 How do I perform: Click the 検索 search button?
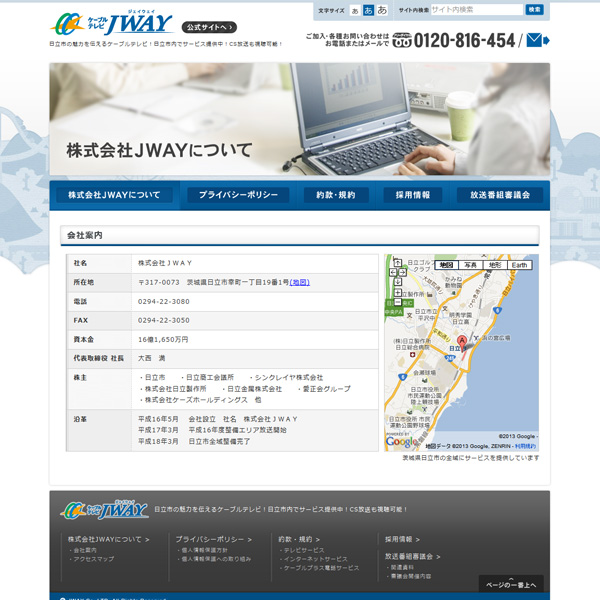tap(534, 10)
